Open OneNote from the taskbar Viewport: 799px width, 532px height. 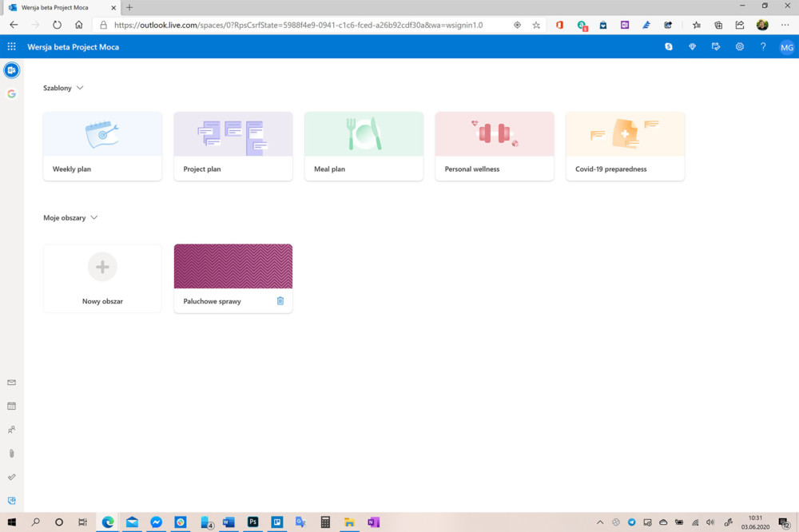(x=373, y=522)
